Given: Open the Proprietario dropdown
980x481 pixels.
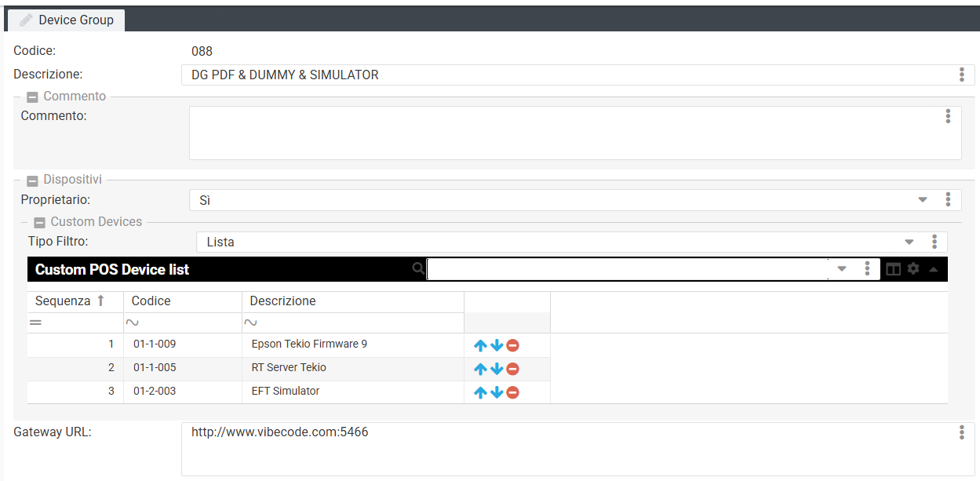Looking at the screenshot, I should [923, 200].
